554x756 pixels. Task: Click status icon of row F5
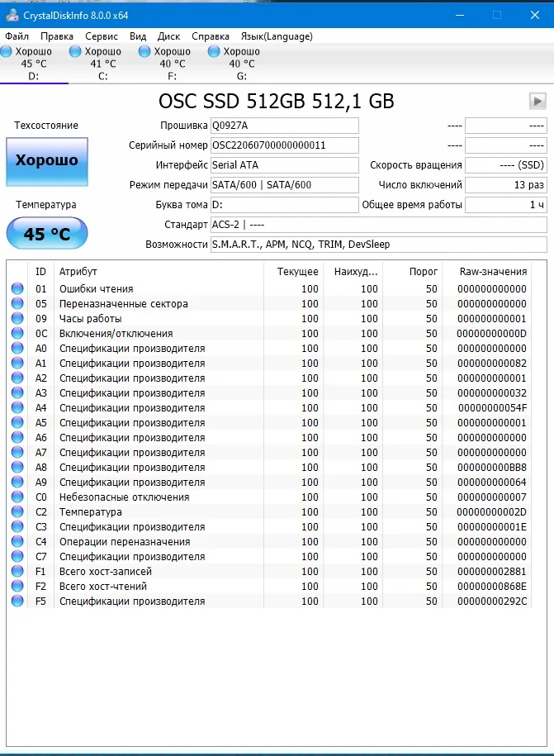coord(17,601)
